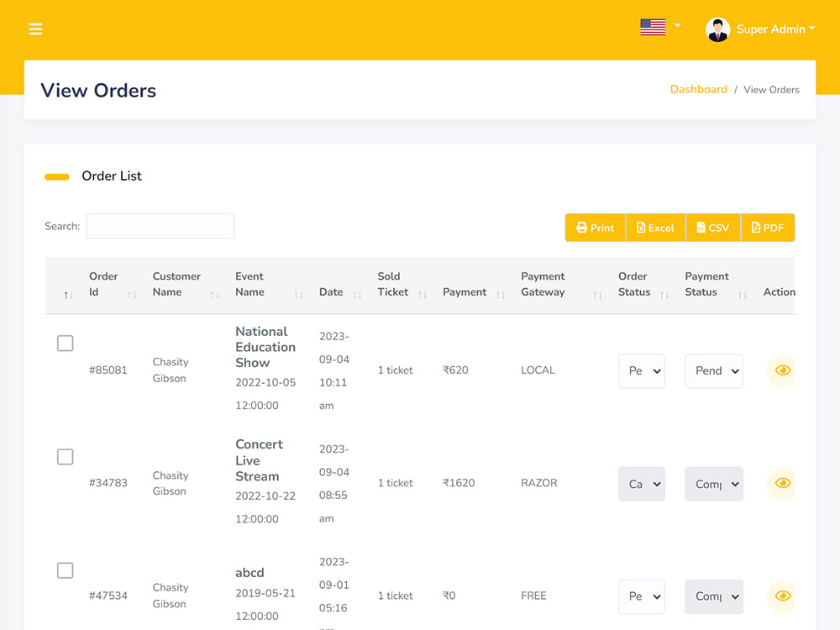The height and width of the screenshot is (630, 840).
Task: Expand the language dropdown caret
Action: 678,25
